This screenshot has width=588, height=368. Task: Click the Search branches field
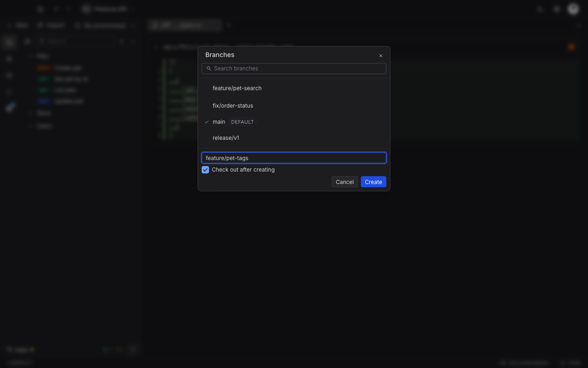(x=294, y=69)
